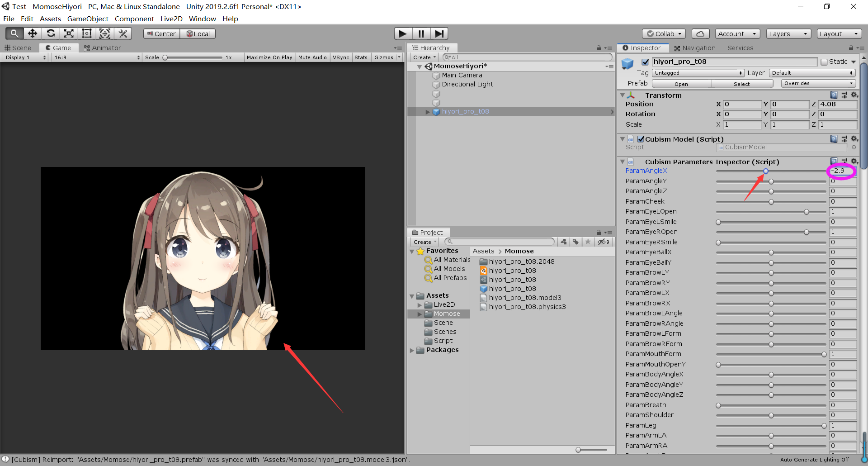Image resolution: width=868 pixels, height=466 pixels.
Task: Select the Move tool in toolbar
Action: pyautogui.click(x=33, y=33)
